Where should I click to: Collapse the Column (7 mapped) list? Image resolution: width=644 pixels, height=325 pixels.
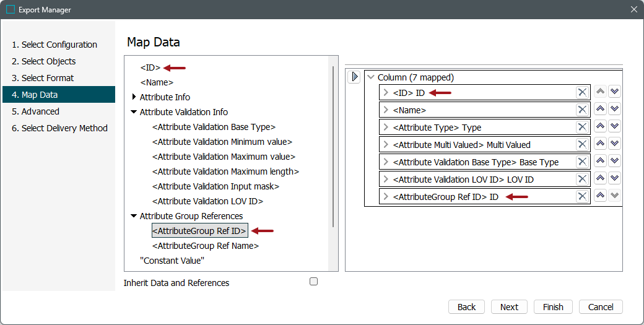coord(371,77)
